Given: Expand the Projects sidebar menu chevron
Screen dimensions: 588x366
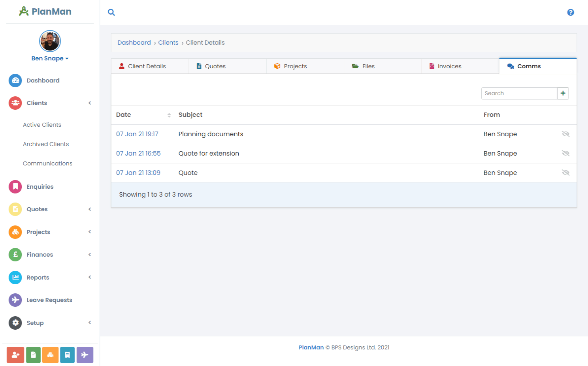Looking at the screenshot, I should point(90,232).
